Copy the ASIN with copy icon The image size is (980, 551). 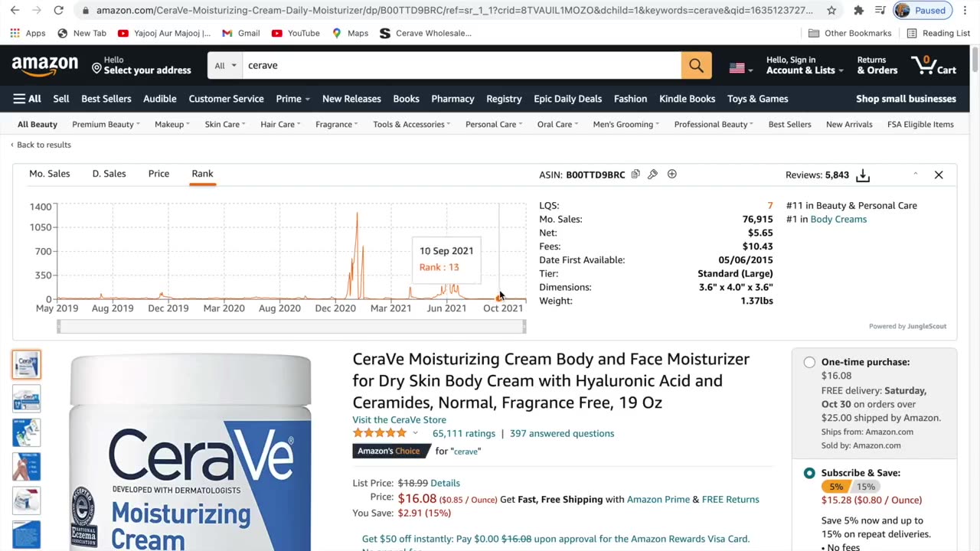click(635, 174)
